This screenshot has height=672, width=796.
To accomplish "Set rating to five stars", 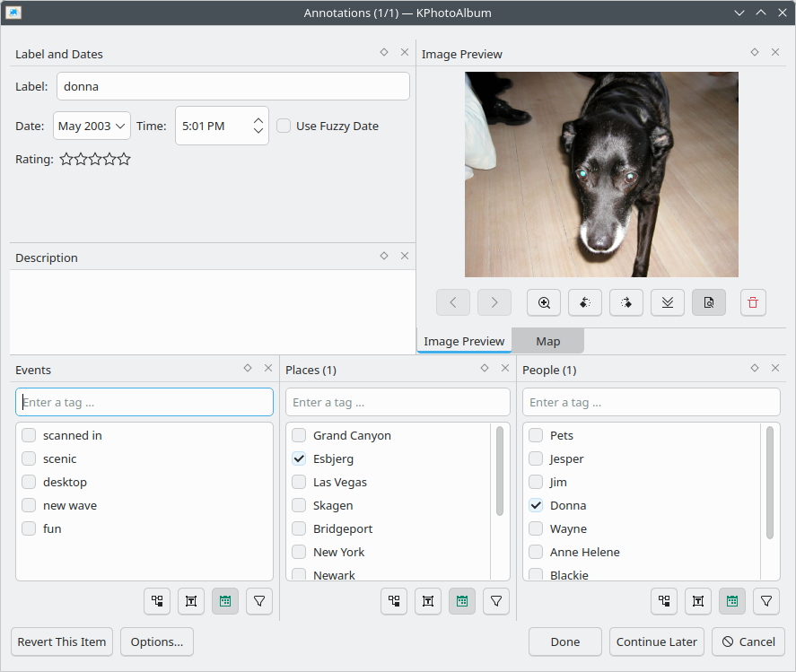I will pyautogui.click(x=124, y=160).
